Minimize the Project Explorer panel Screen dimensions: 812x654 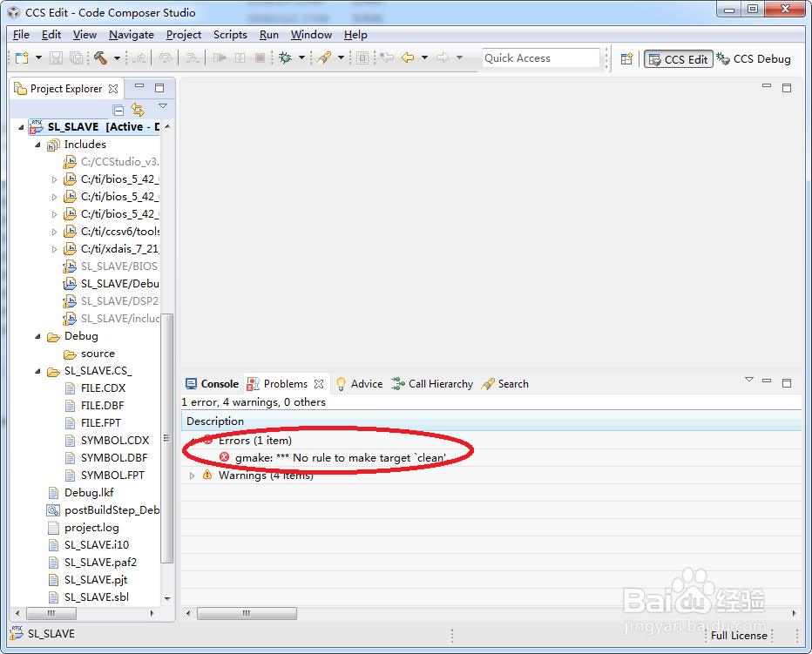pos(139,86)
